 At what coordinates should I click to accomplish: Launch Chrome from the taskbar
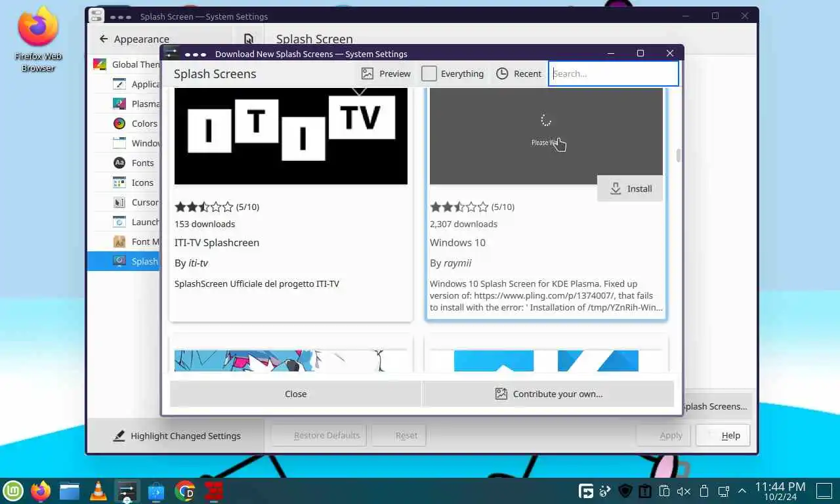pos(185,491)
